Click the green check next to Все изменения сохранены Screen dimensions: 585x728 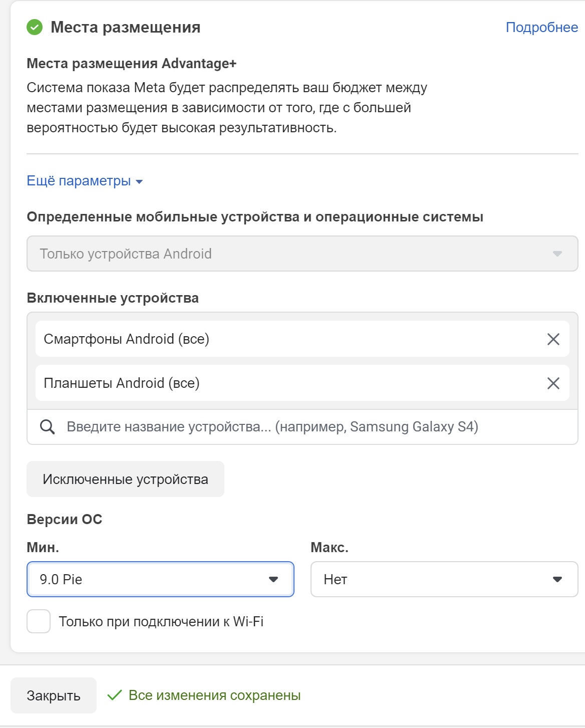115,695
